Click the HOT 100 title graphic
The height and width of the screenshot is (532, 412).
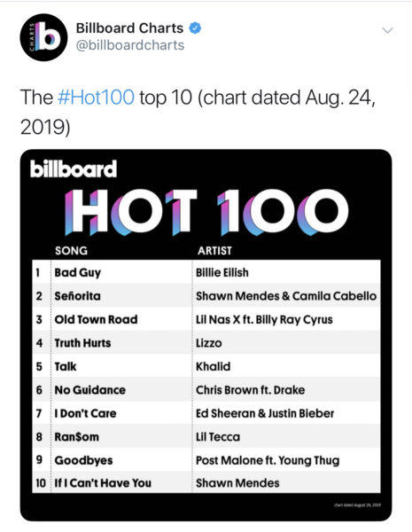[206, 212]
